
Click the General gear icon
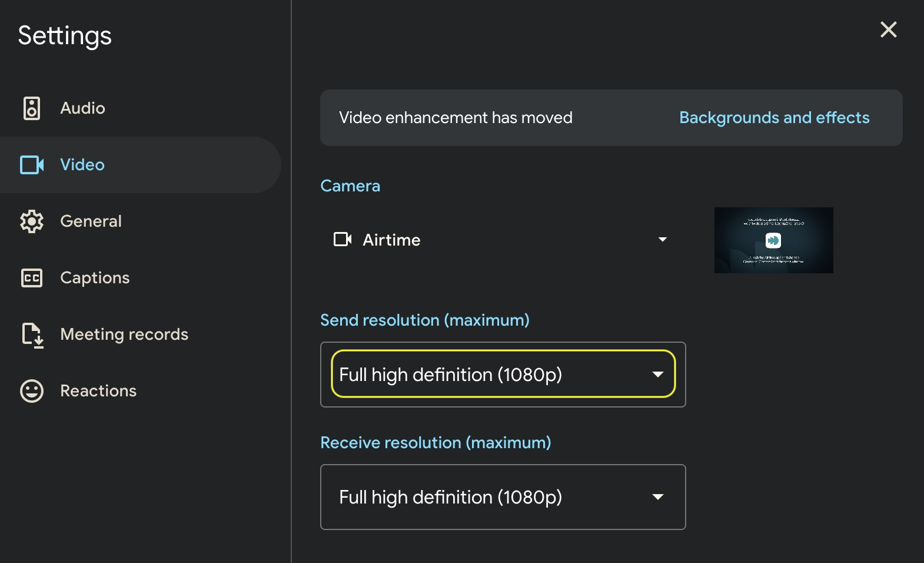(32, 221)
